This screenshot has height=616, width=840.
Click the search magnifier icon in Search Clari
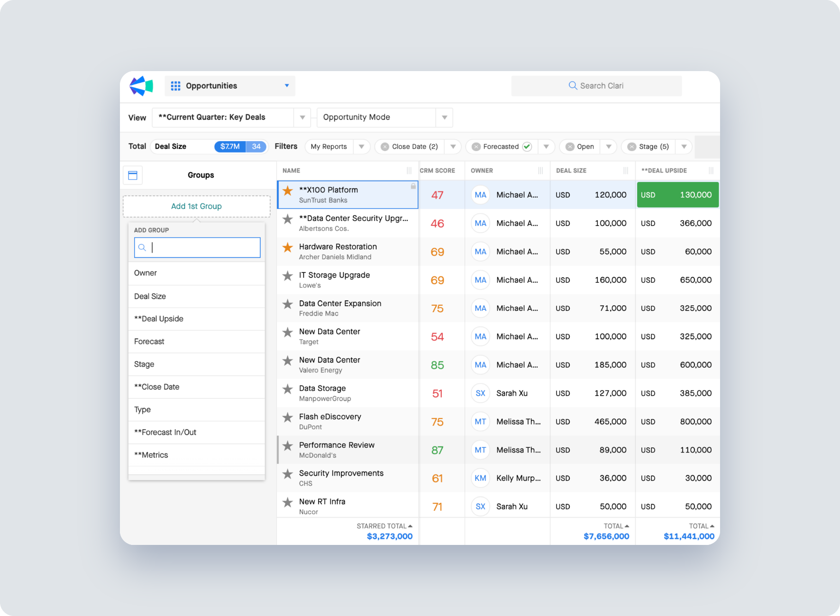tap(573, 86)
